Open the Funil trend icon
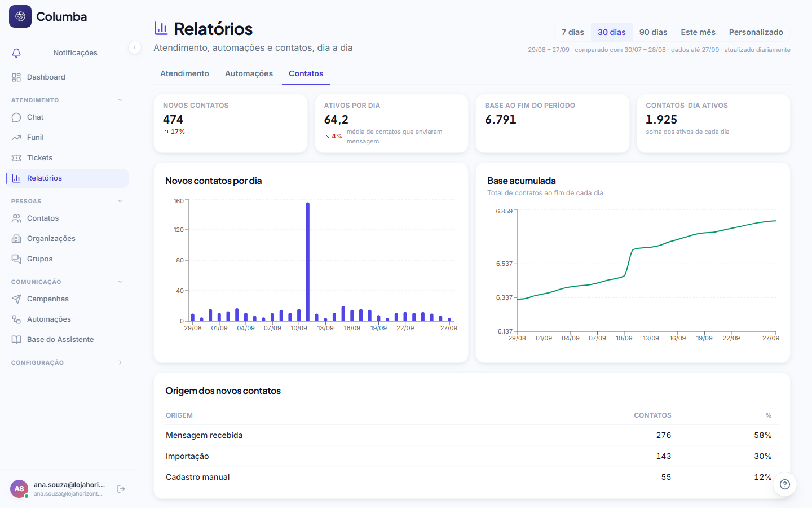 [16, 138]
